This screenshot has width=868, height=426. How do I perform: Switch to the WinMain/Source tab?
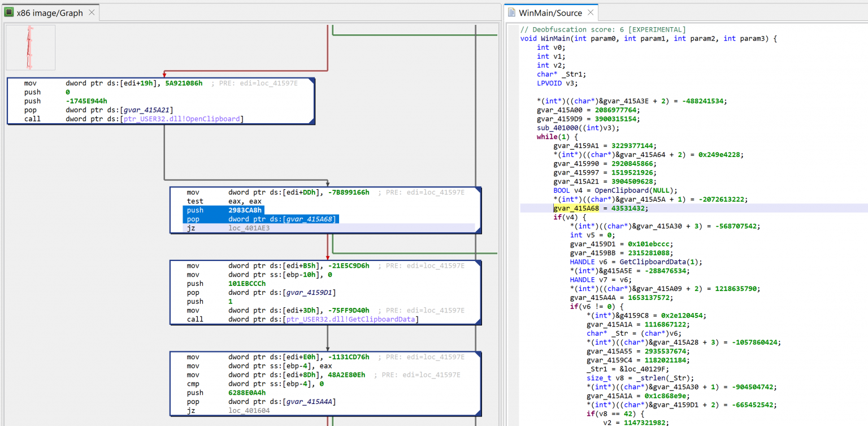pos(551,11)
